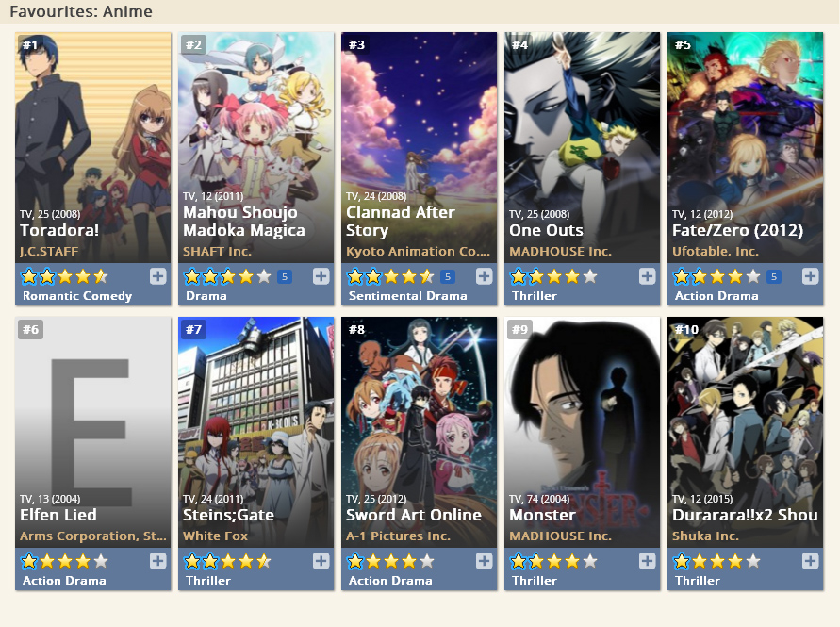Open the Steins;Gate title link
This screenshot has width=840, height=627.
tap(228, 515)
